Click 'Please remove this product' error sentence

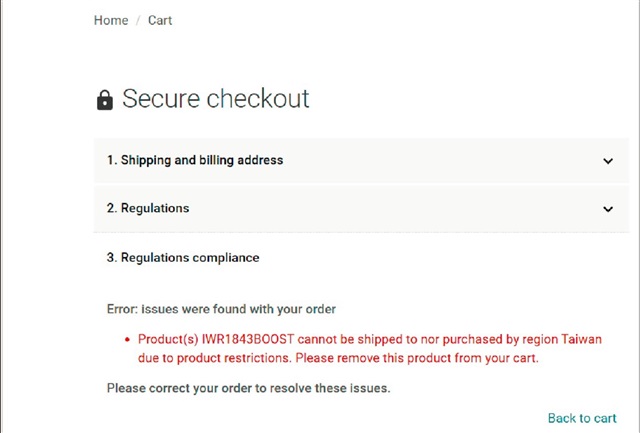[417, 358]
